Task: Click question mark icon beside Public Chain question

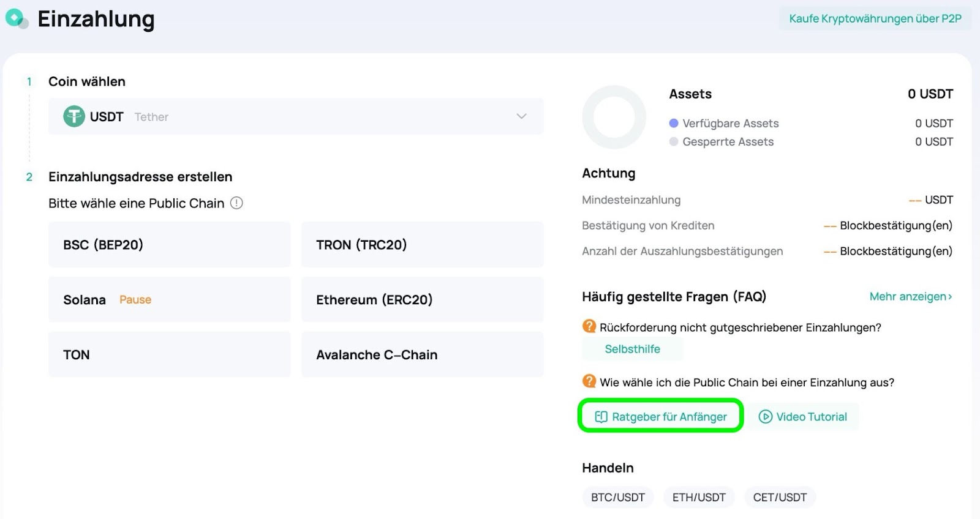Action: (589, 381)
